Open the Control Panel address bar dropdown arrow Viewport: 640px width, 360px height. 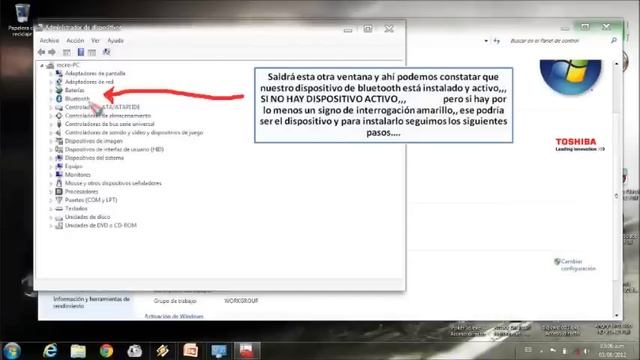pyautogui.click(x=486, y=41)
